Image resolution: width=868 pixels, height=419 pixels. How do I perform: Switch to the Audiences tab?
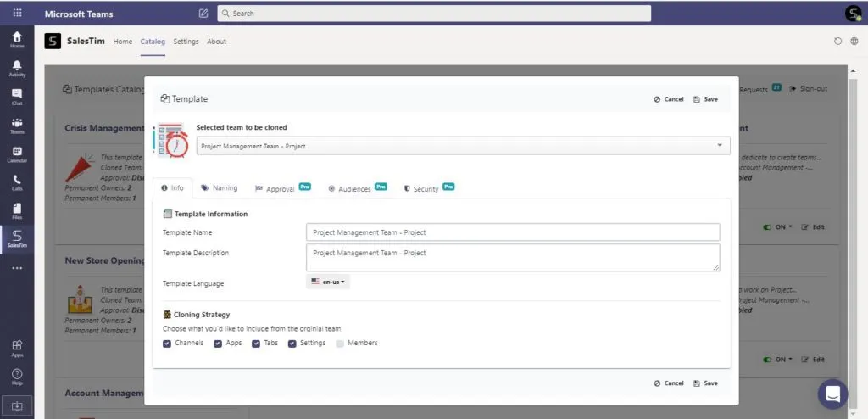pos(357,188)
